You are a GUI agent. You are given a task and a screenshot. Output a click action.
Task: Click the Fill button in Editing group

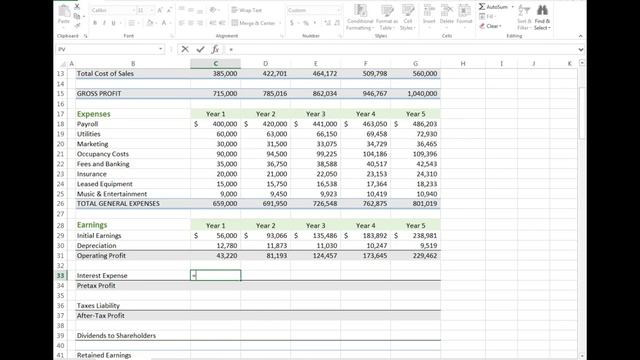(487, 16)
